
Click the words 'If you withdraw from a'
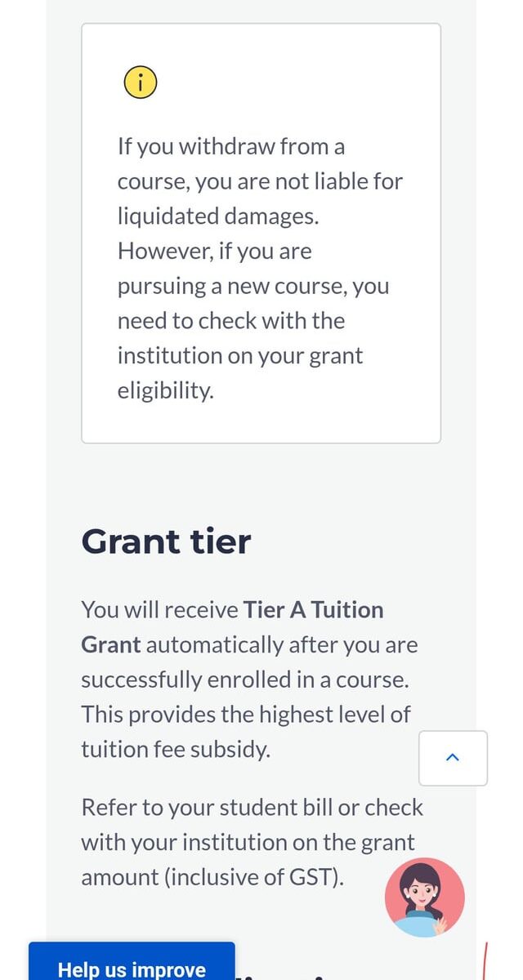pos(231,147)
